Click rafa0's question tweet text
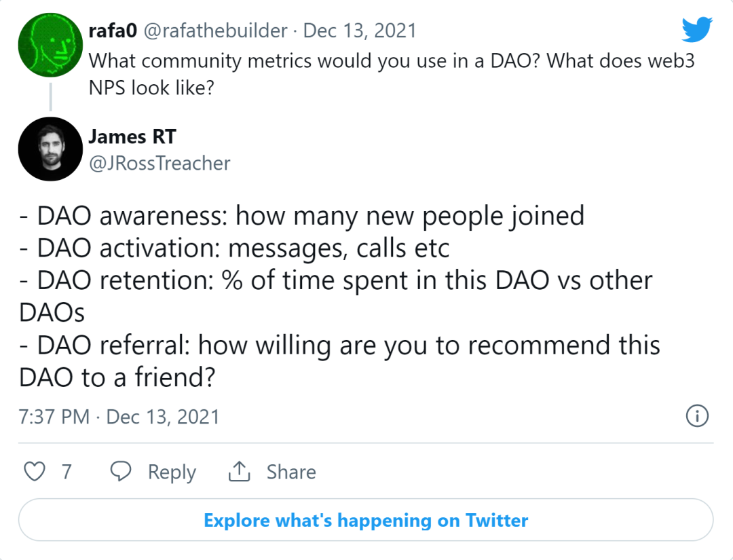 [x=392, y=74]
